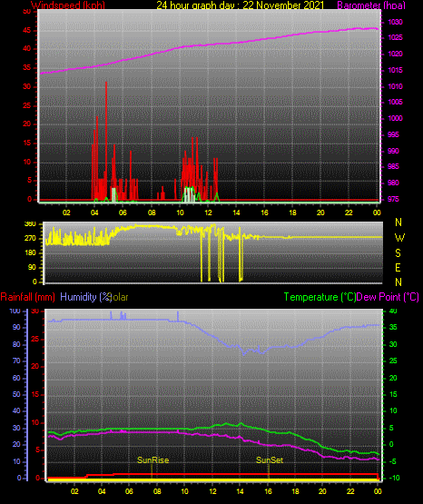Click the "S" compass label

pos(398,253)
